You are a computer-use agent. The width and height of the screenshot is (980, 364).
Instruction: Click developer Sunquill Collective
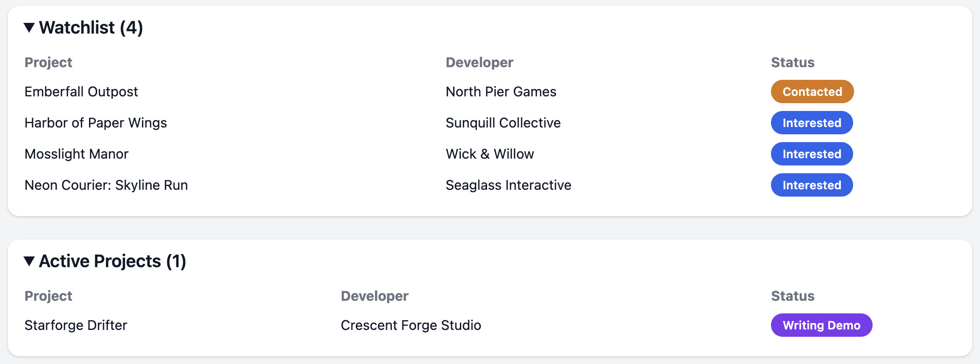[x=503, y=123]
